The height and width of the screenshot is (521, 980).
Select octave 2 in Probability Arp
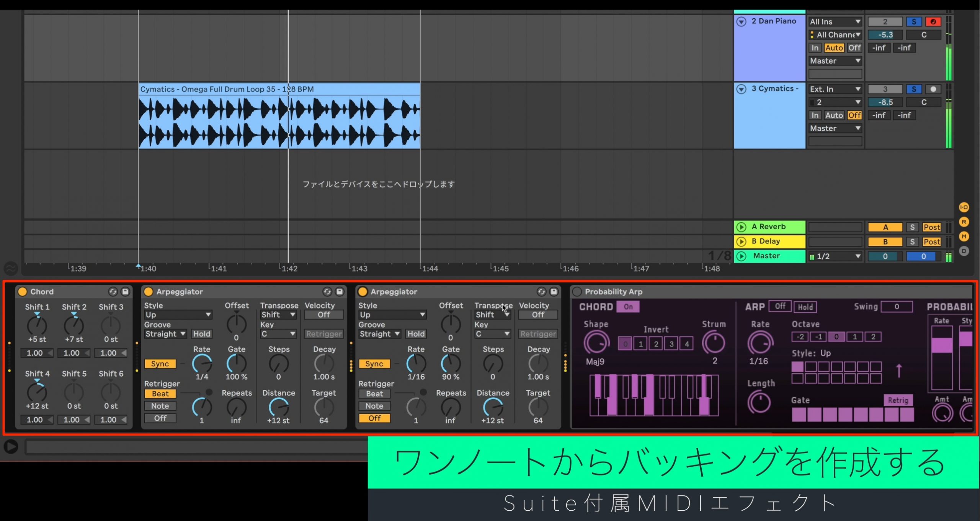pos(873,337)
